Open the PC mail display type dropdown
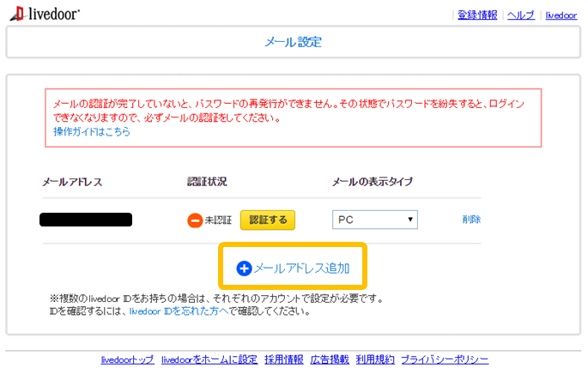 tap(375, 220)
